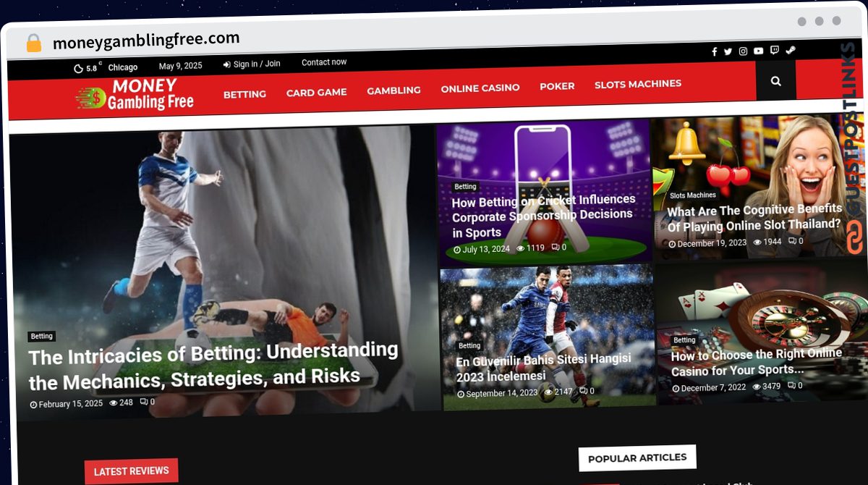This screenshot has height=485, width=868.
Task: Click the padlock icon beside the URL
Action: pos(33,43)
